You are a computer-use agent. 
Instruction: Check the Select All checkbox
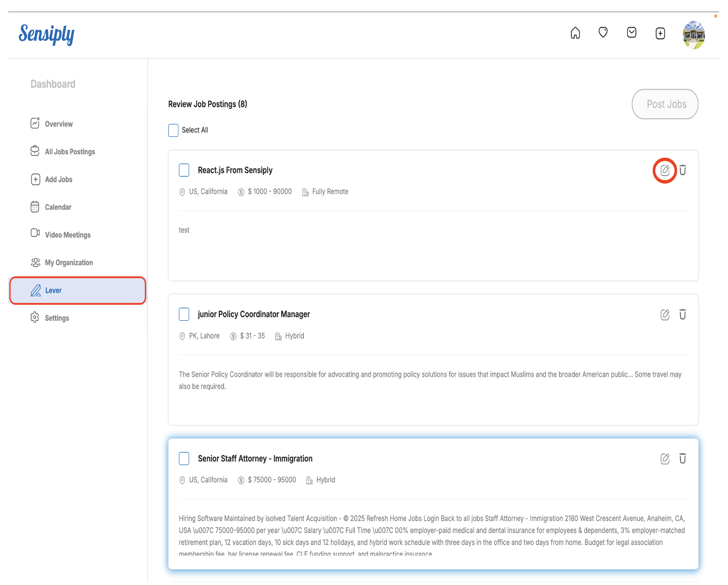173,130
